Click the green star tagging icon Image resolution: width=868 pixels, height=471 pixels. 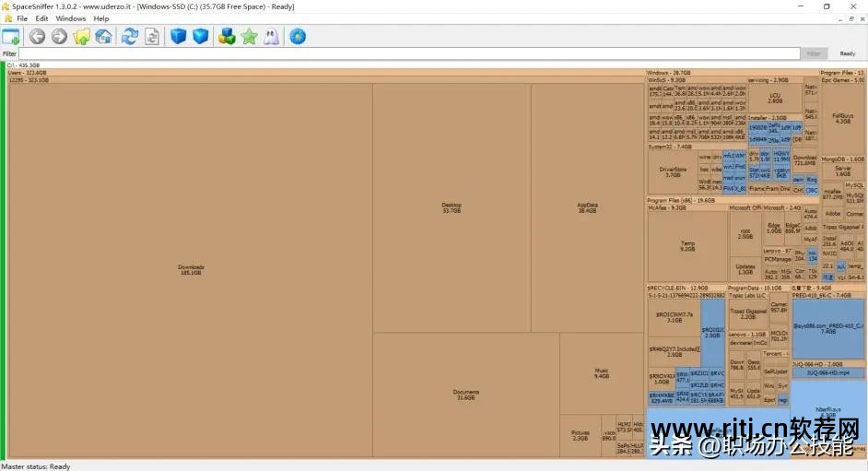click(249, 37)
